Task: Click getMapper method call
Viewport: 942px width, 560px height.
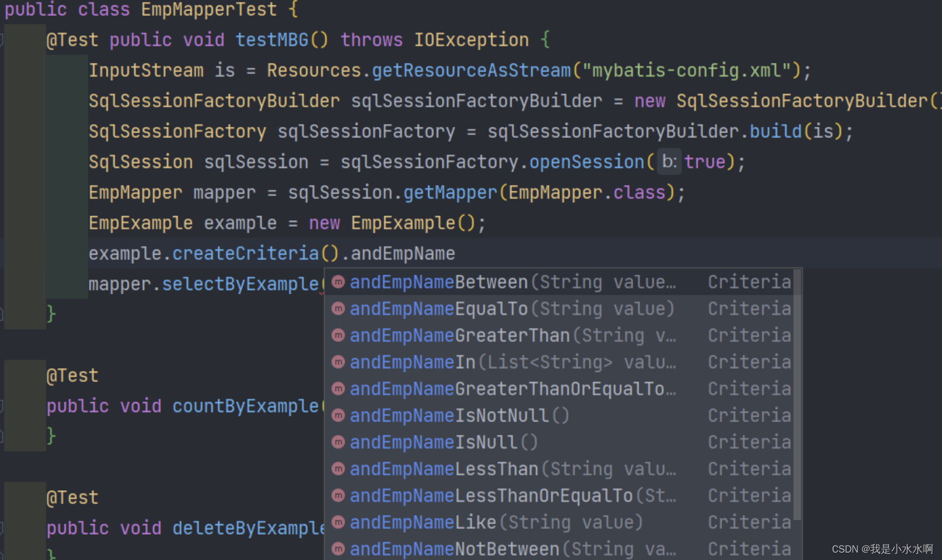Action: (450, 192)
